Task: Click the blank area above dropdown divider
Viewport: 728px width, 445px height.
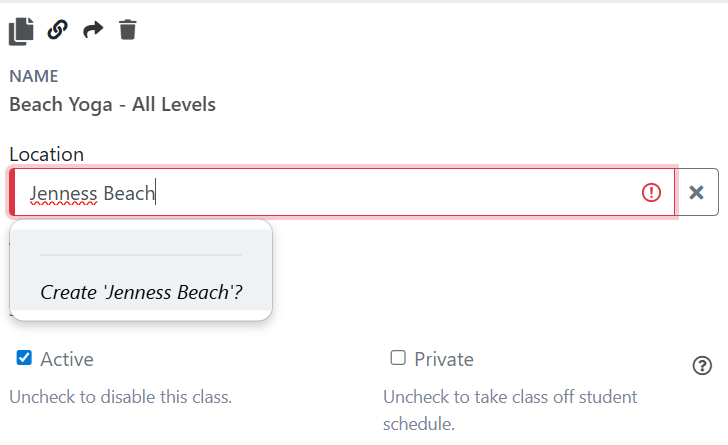Action: (141, 241)
